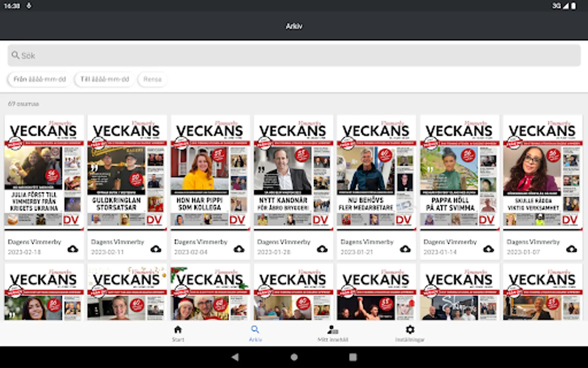Download the 2023-01-28 Dagens Vimmerby issue
Viewport: 588px width, 368px height.
(x=322, y=249)
